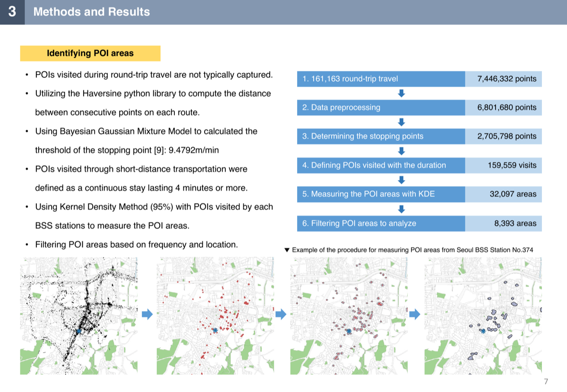Click the blue station marker on the red-dots map
Image resolution: width=567 pixels, height=392 pixels.
(x=215, y=330)
